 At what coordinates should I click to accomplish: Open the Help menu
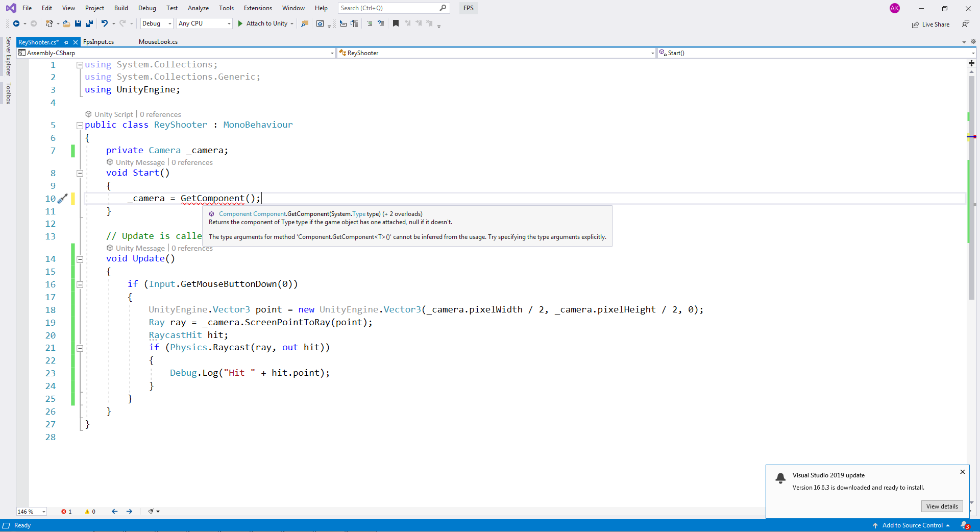tap(321, 8)
